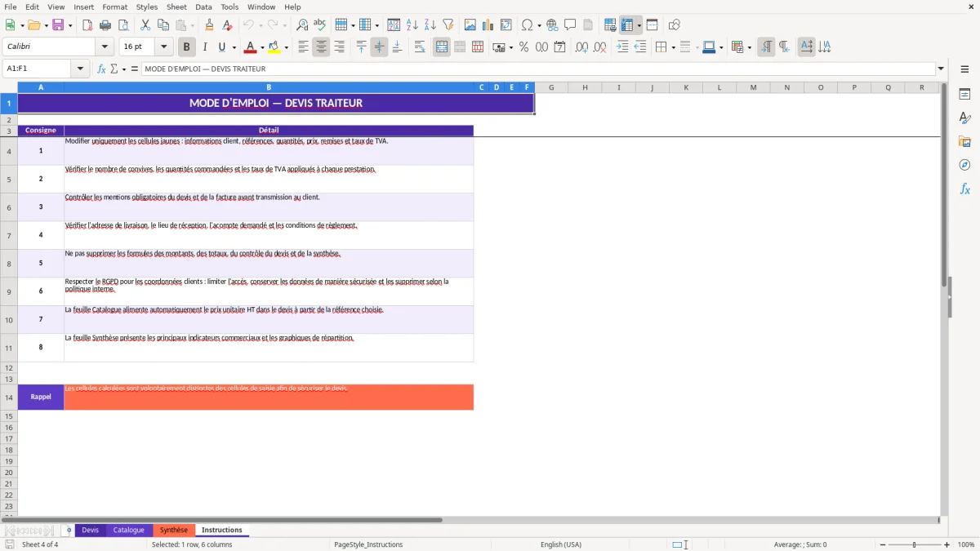Print the spreadsheet
This screenshot has height=551, width=980.
pos(105,25)
